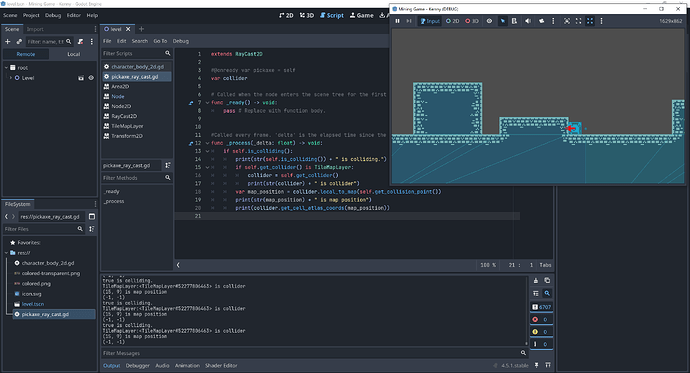Viewport: 690px width, 373px height.
Task: Pause the running game in debug window
Action: point(397,21)
